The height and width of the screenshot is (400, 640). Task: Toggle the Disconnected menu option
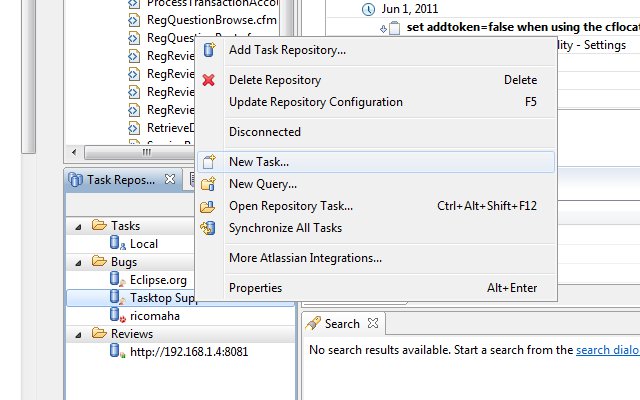[265, 132]
